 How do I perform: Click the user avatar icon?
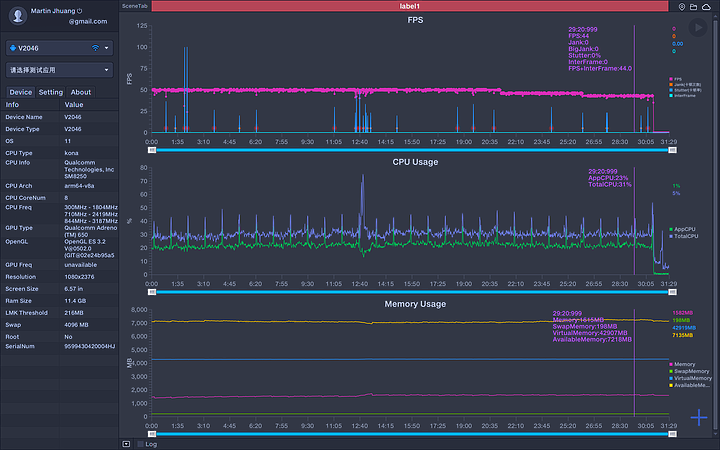(x=18, y=15)
